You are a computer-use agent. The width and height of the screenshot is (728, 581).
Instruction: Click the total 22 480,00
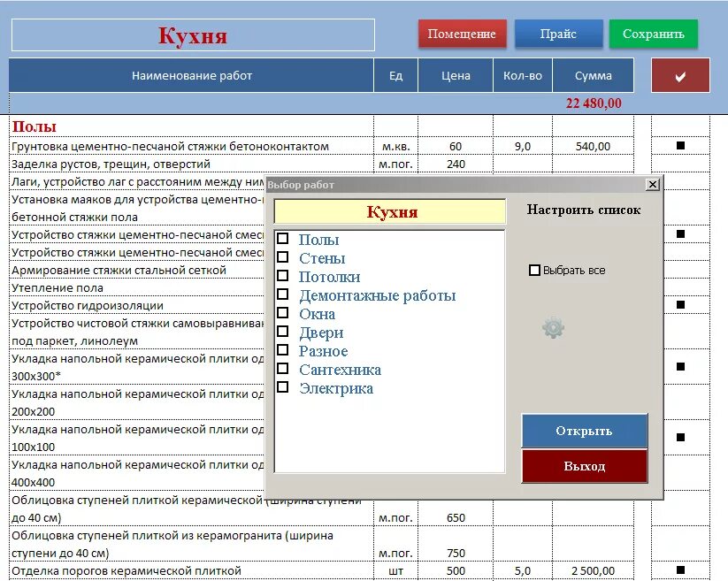click(594, 103)
